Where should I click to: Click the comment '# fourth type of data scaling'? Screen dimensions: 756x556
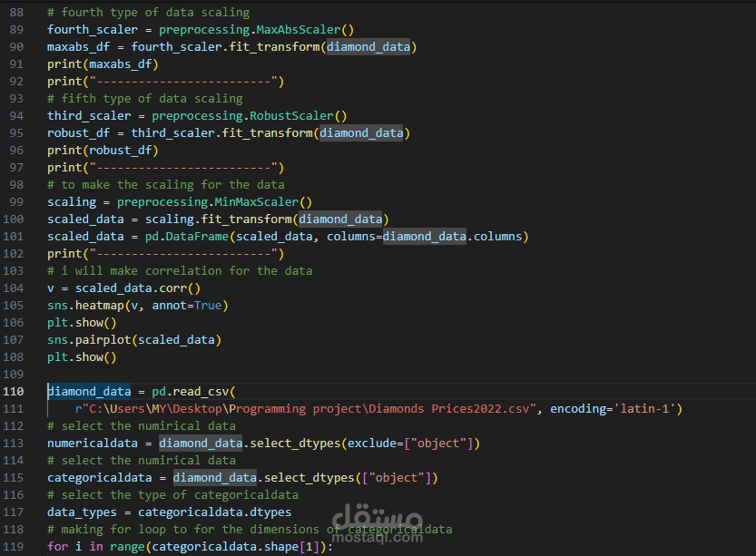coord(149,12)
